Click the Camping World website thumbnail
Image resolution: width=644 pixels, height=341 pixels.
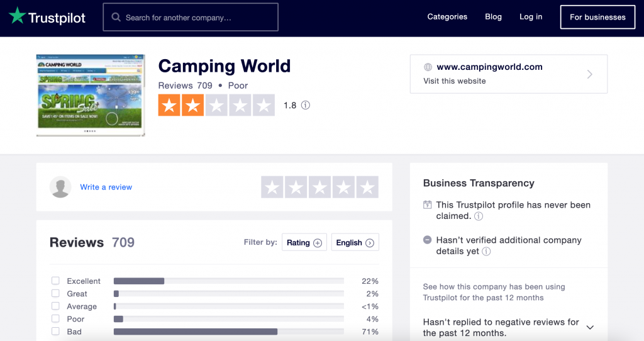coord(91,95)
